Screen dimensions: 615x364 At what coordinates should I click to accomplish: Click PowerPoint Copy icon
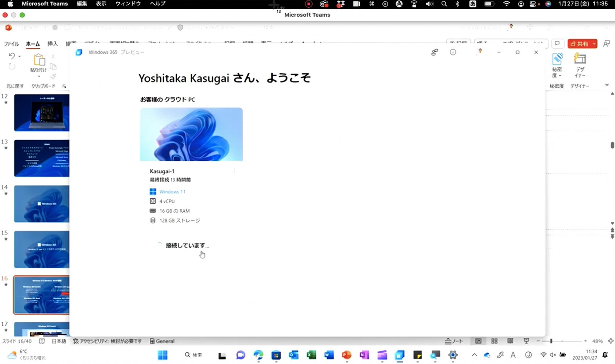53,66
